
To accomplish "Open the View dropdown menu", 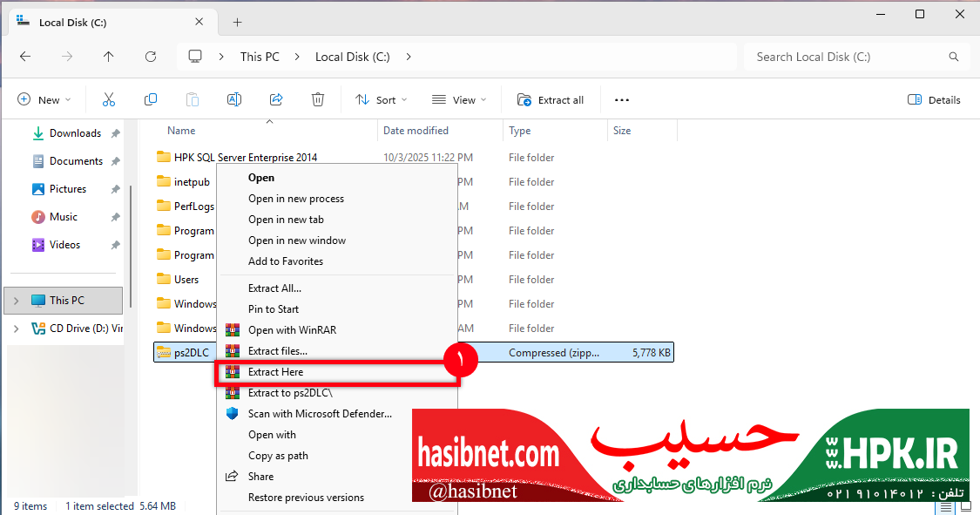I will click(459, 100).
